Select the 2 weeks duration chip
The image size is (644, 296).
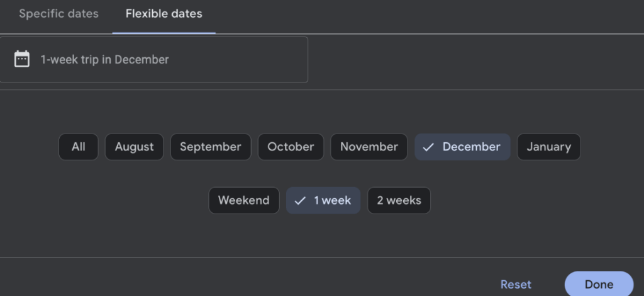pos(399,201)
